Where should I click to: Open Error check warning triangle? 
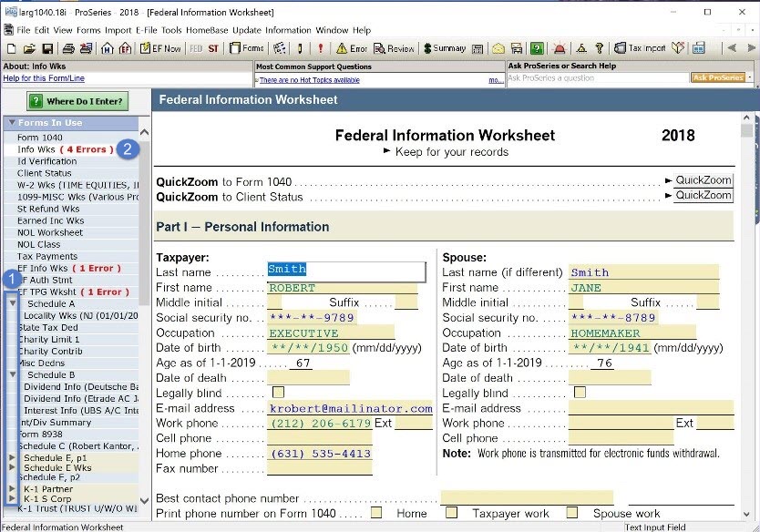352,48
